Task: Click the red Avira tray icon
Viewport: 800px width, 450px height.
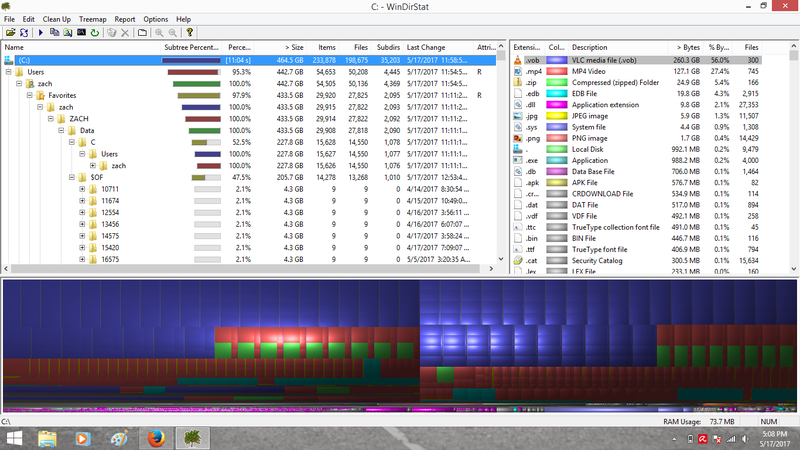Action: 703,439
